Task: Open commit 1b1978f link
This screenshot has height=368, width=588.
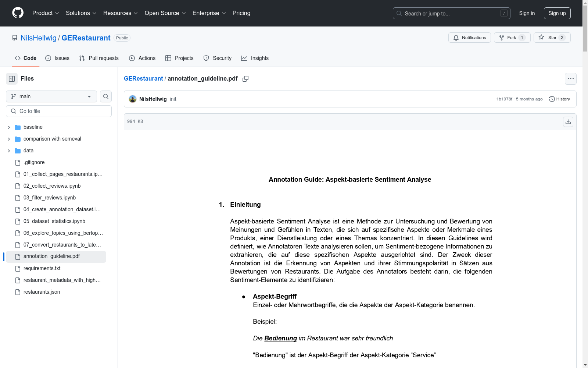Action: pyautogui.click(x=504, y=99)
